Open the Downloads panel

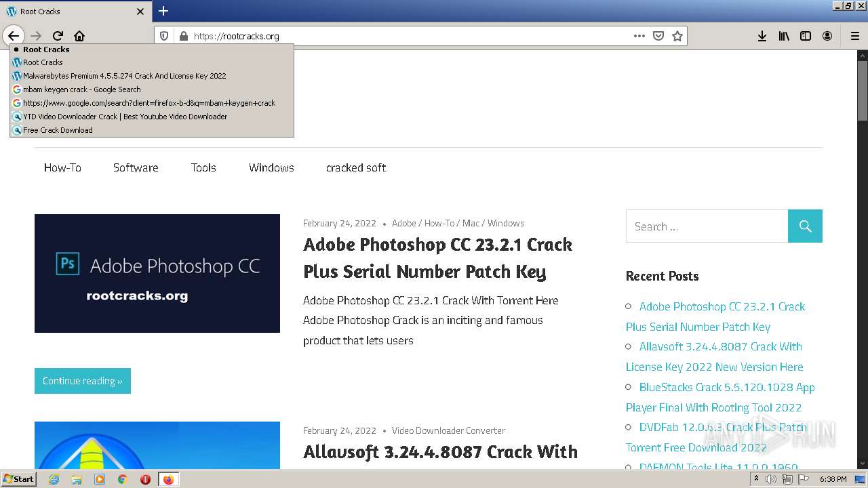coord(762,36)
